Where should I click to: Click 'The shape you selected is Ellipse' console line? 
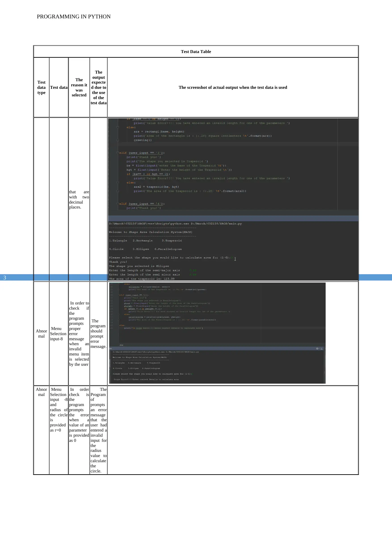(139, 266)
